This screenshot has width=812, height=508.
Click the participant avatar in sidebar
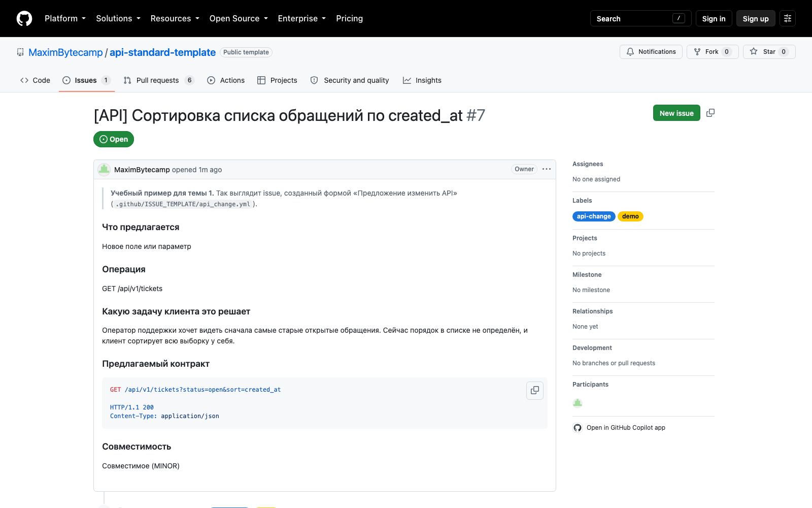578,403
